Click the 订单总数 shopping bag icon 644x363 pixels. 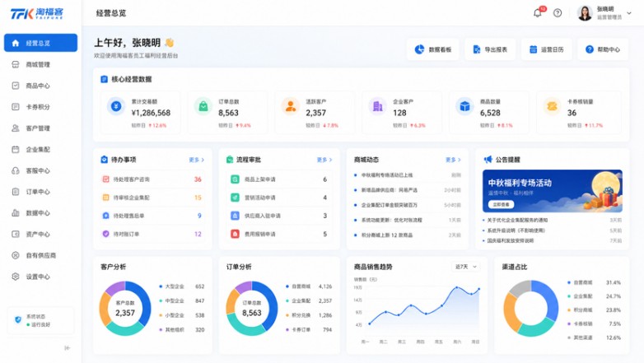(203, 106)
